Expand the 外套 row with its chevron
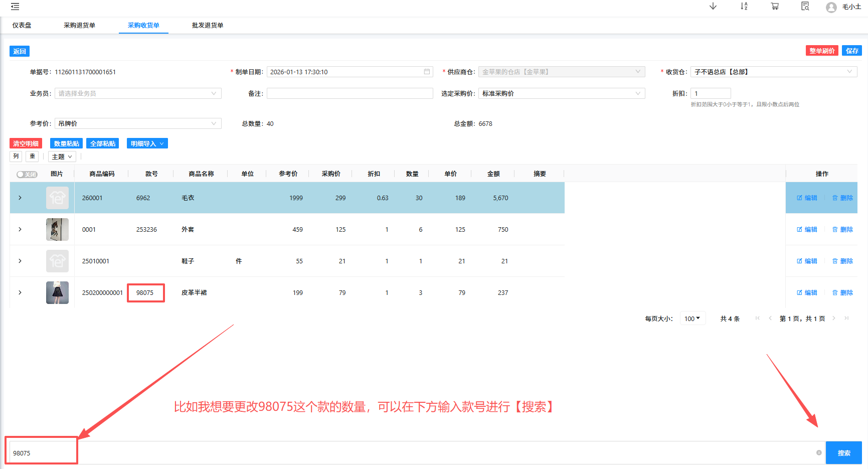The height and width of the screenshot is (469, 868). [x=20, y=229]
